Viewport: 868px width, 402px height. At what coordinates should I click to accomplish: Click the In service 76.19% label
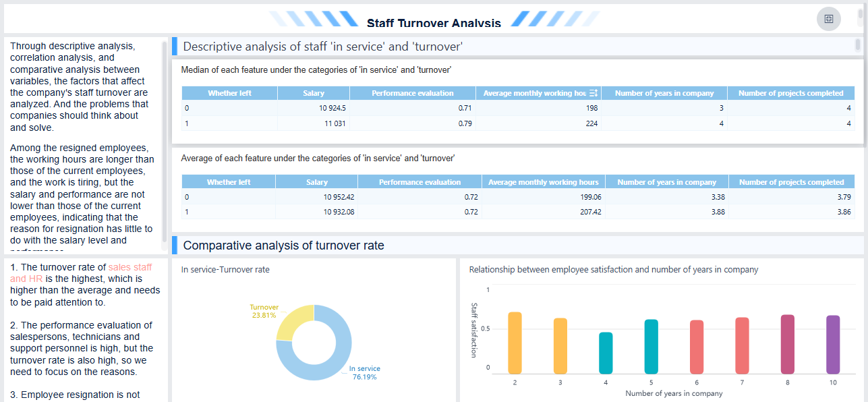pyautogui.click(x=364, y=372)
